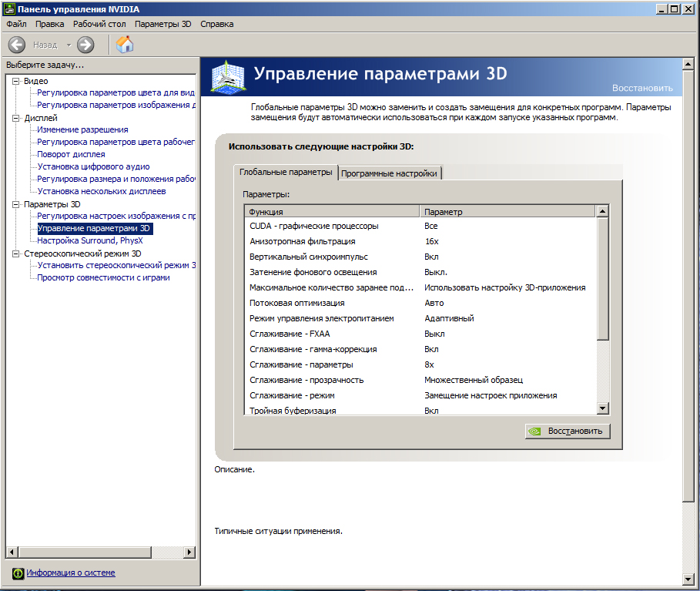Click the Back arrow icon in toolbar
The height and width of the screenshot is (591, 700).
pos(17,45)
